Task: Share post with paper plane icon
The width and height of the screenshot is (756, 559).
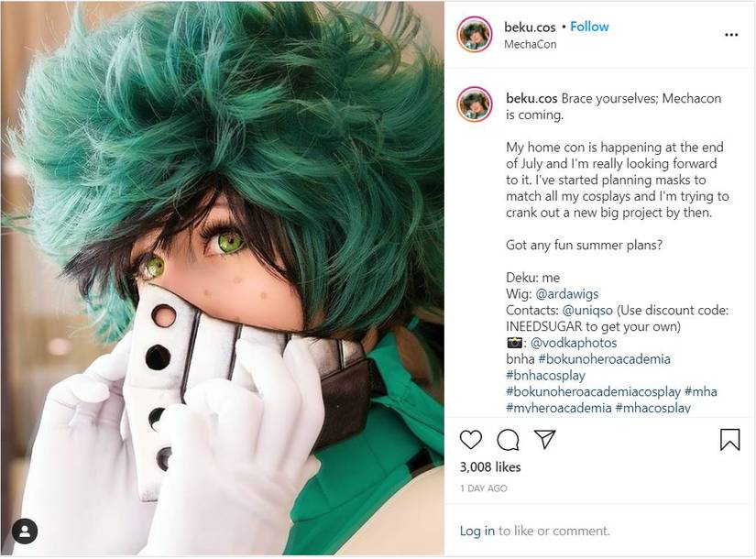Action: tap(545, 439)
